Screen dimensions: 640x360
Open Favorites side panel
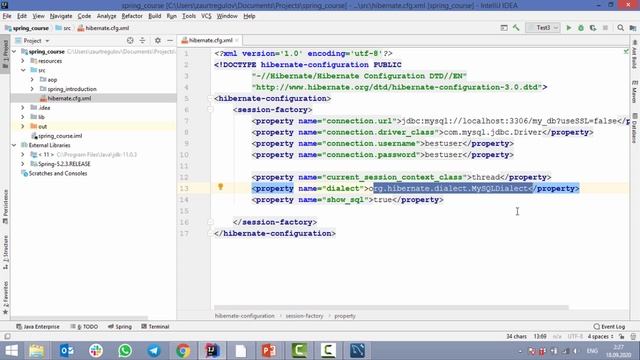click(5, 298)
